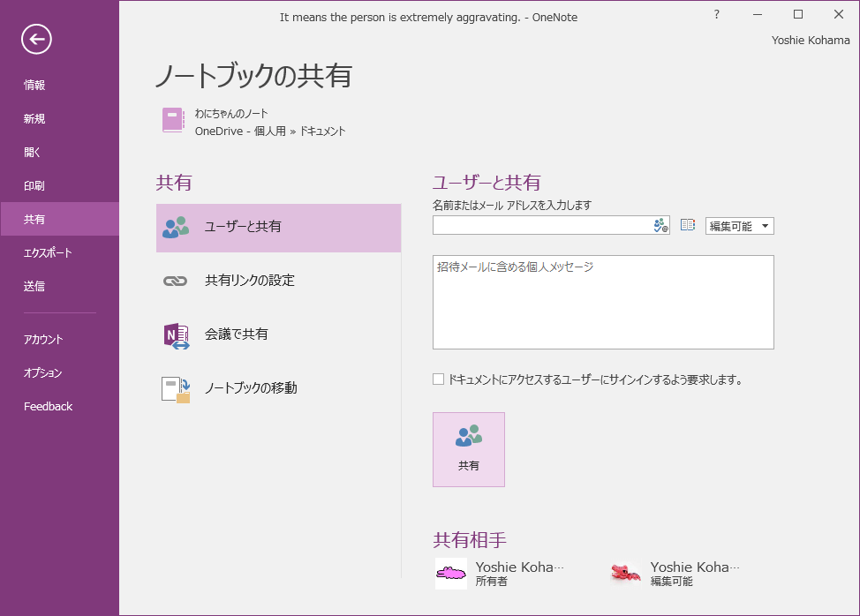Click the check names icon in address field
The image size is (860, 616).
pyautogui.click(x=661, y=225)
